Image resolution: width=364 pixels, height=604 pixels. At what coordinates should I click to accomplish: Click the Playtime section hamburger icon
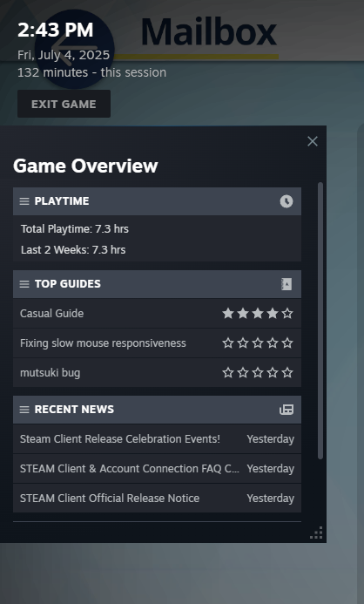coord(24,201)
